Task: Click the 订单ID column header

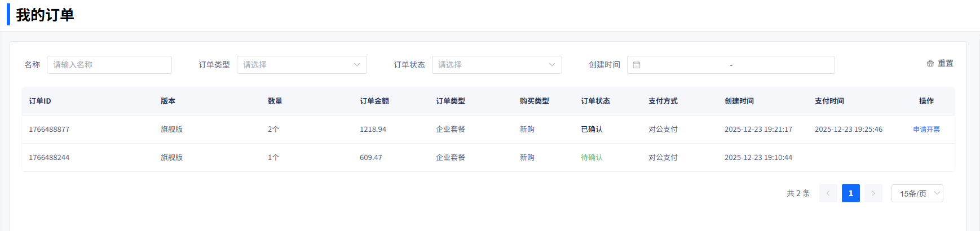Action: pyautogui.click(x=40, y=101)
